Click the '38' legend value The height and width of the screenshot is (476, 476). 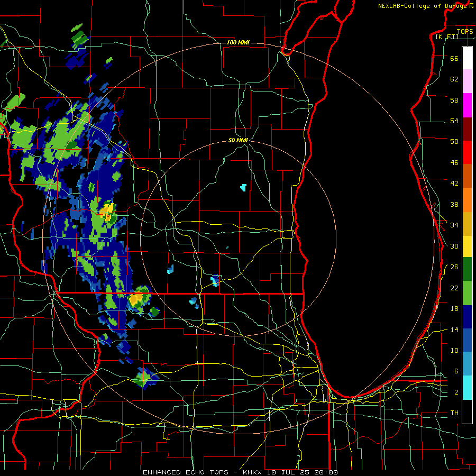[454, 204]
